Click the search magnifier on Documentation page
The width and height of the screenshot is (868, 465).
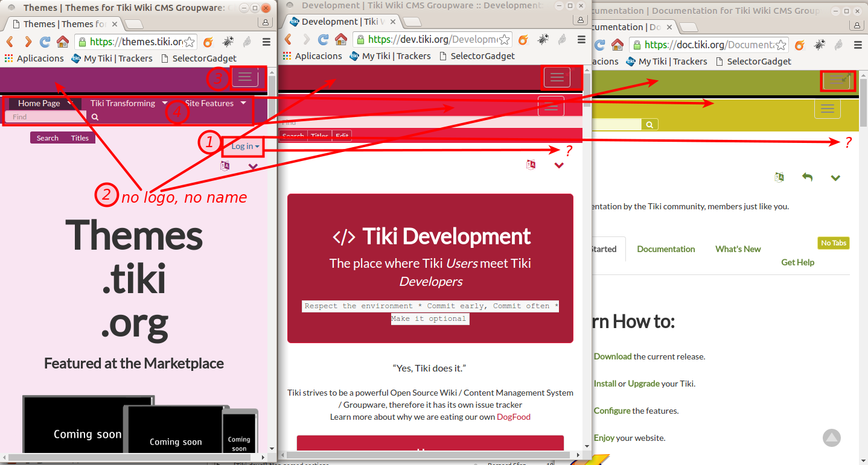[x=649, y=124]
